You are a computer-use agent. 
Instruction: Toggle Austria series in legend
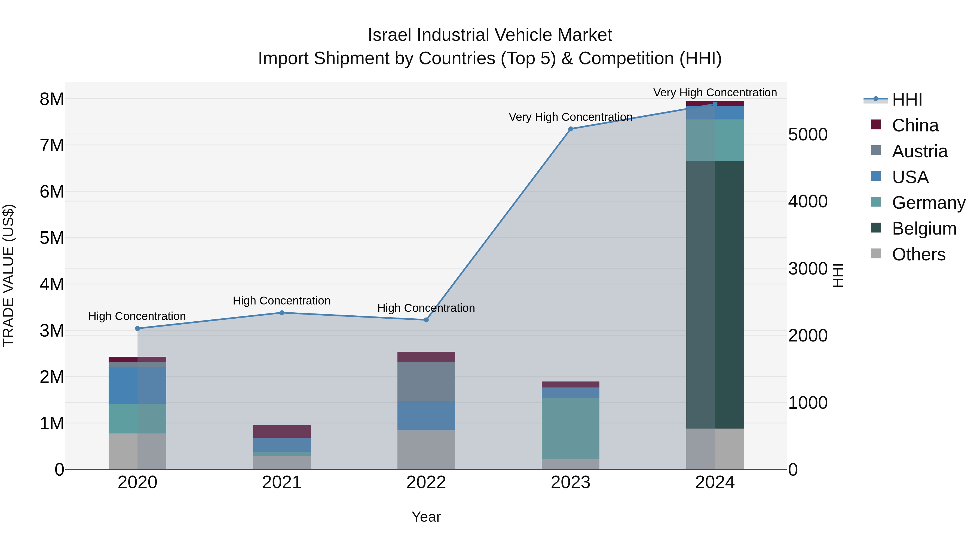(x=909, y=151)
